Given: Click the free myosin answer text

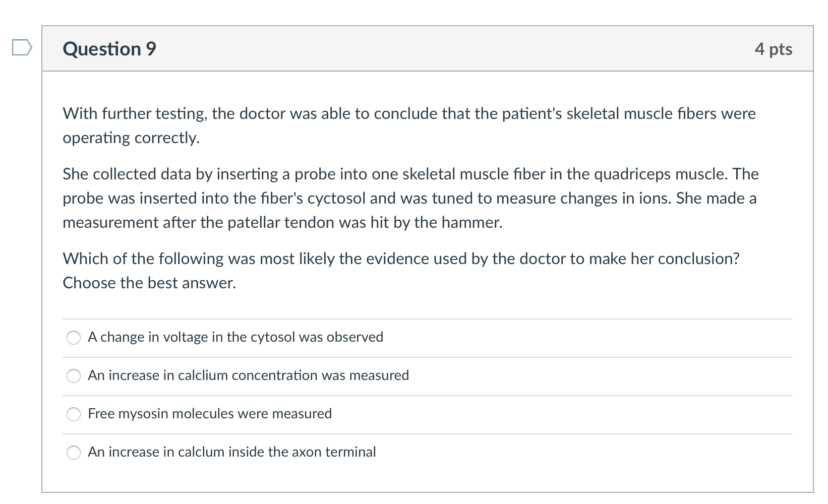Looking at the screenshot, I should coord(209,413).
